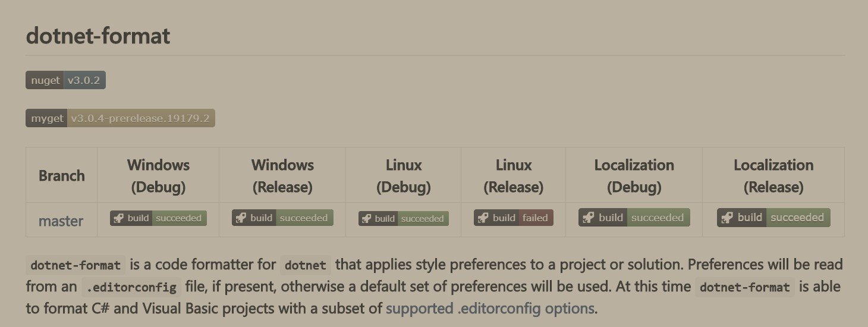Viewport: 868px width, 327px height.
Task: Open the Localization Release build badge
Action: coord(773,218)
